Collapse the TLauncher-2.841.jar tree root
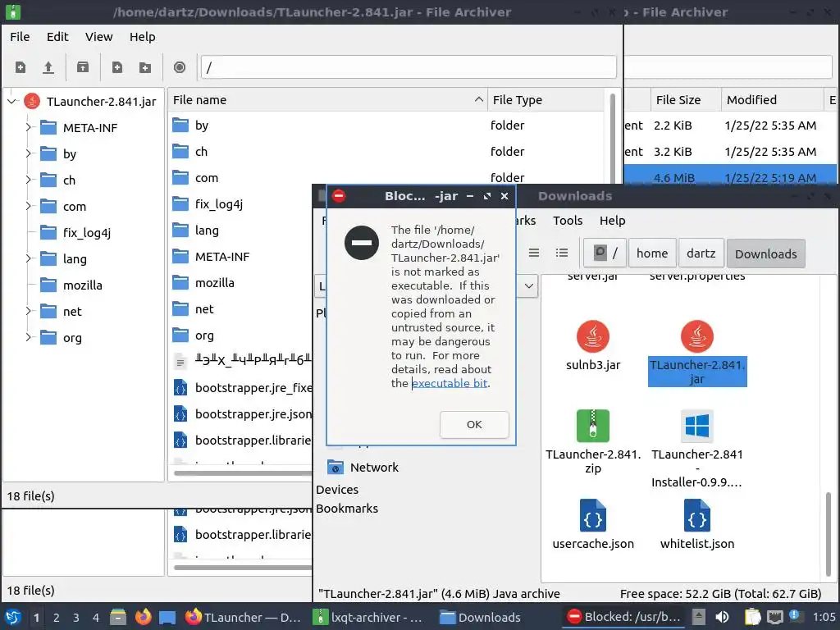Screen dimensions: 840x630 pos(12,101)
